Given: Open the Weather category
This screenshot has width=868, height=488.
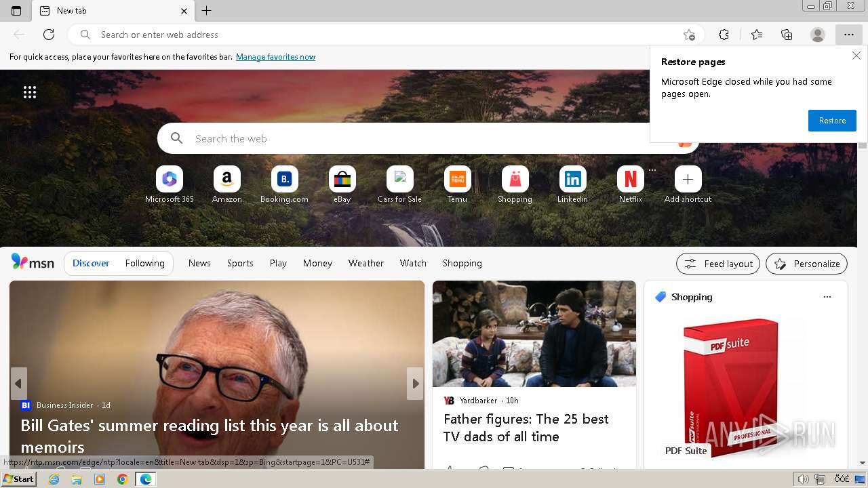Looking at the screenshot, I should tap(366, 263).
